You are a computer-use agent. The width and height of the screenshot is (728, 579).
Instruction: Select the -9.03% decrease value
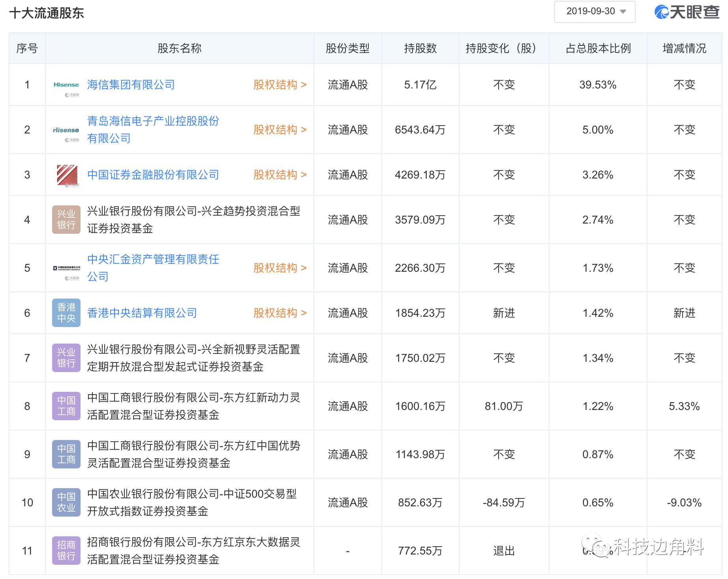(685, 503)
